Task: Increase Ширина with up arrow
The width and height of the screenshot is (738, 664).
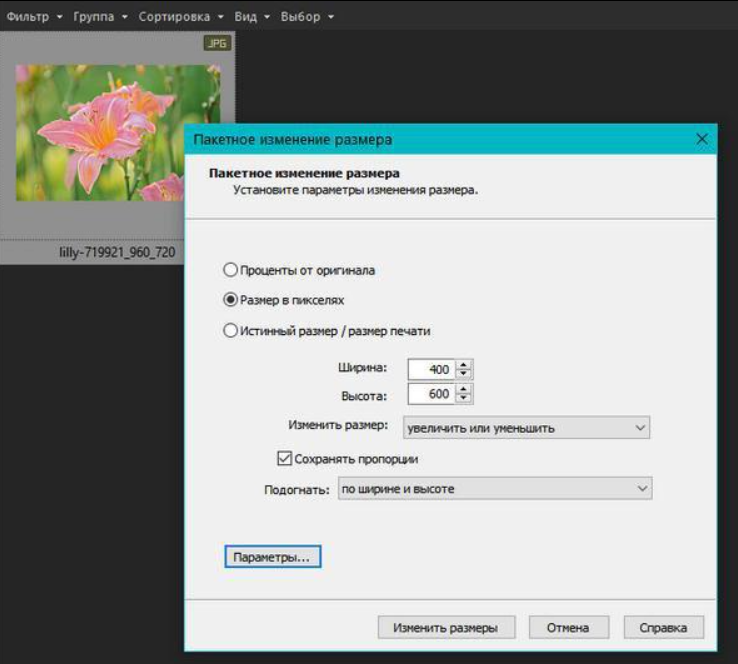Action: point(464,365)
